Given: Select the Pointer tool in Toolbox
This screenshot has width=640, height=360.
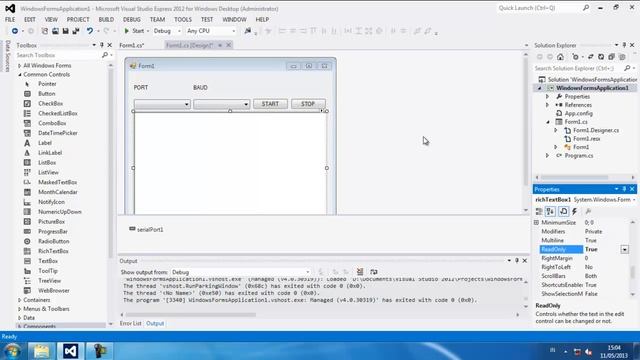Looking at the screenshot, I should (47, 84).
